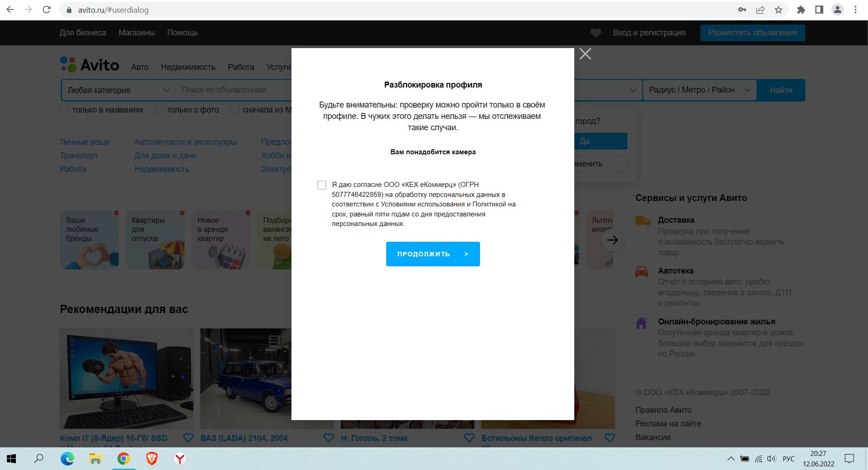This screenshot has height=470, width=868.
Task: Click the ПРОДОЛЖИТЬ button
Action: [x=433, y=254]
